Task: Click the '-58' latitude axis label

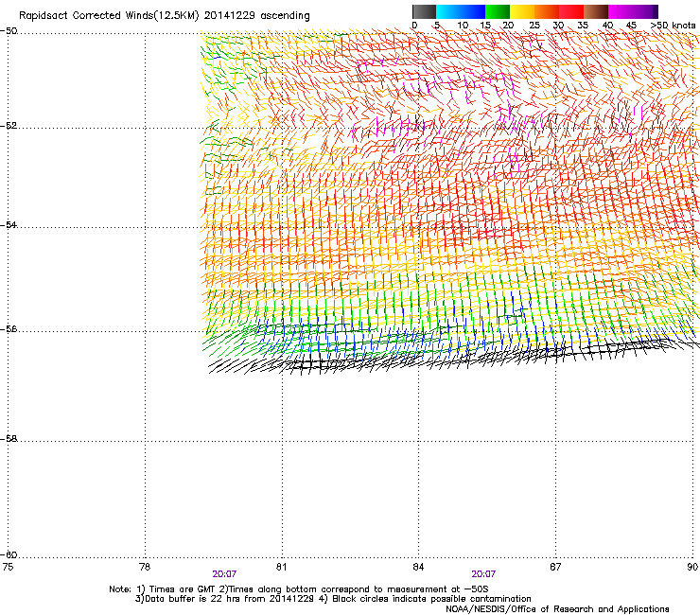Action: [9, 439]
